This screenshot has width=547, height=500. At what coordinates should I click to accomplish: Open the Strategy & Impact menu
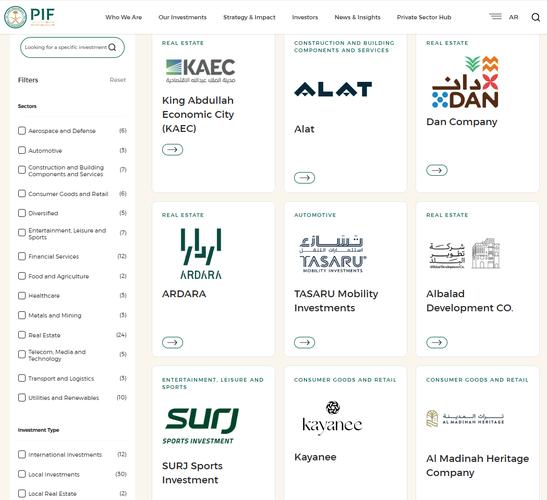coord(249,17)
